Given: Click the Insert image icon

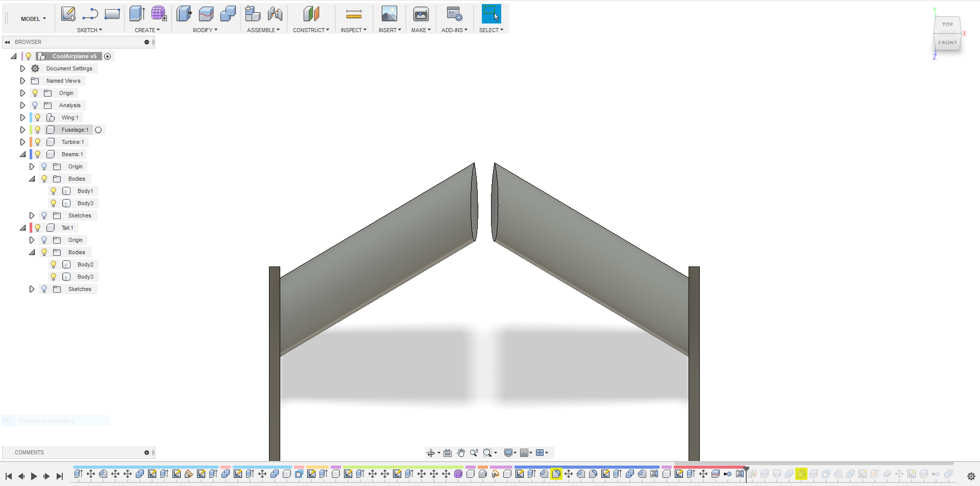Looking at the screenshot, I should point(389,14).
